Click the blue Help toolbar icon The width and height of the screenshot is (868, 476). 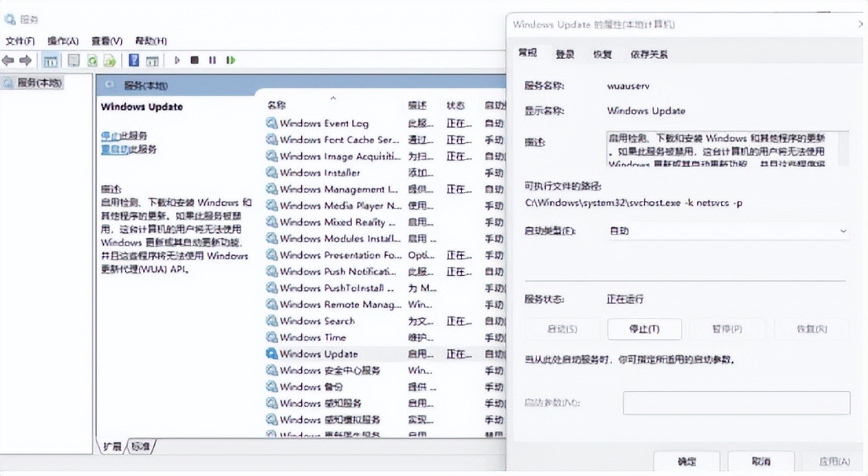(134, 61)
